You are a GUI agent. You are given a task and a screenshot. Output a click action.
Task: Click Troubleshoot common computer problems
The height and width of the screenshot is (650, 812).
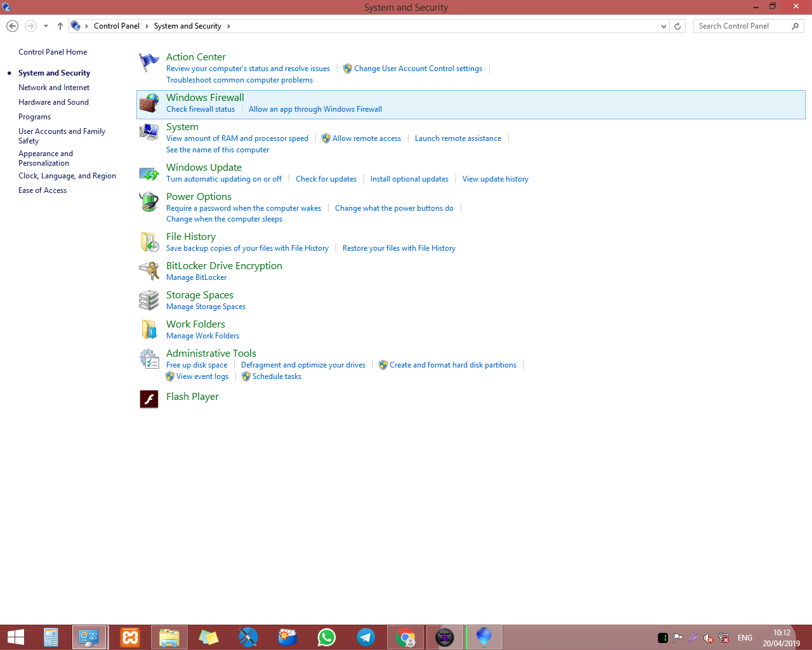coord(239,80)
